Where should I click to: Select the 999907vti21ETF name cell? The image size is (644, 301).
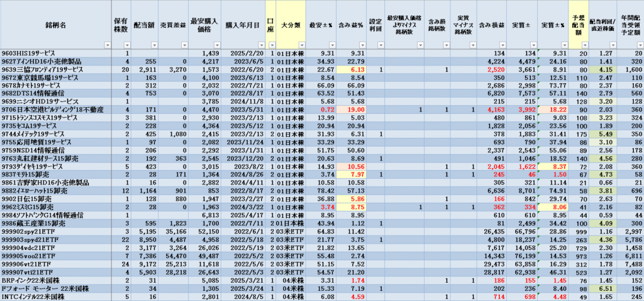tap(56, 272)
